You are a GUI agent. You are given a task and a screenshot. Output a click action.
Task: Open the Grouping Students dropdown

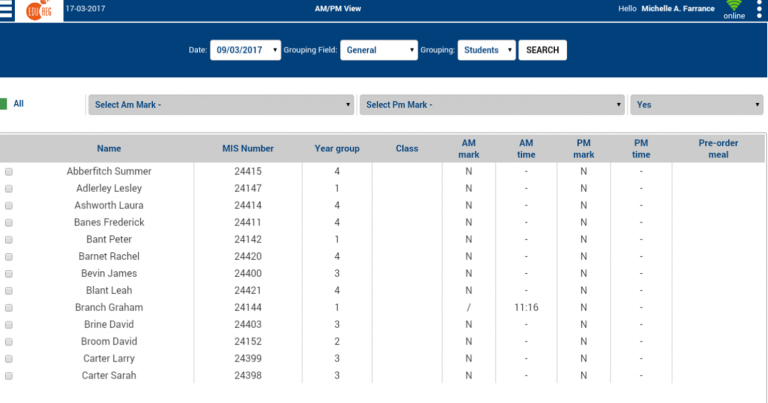coord(486,50)
